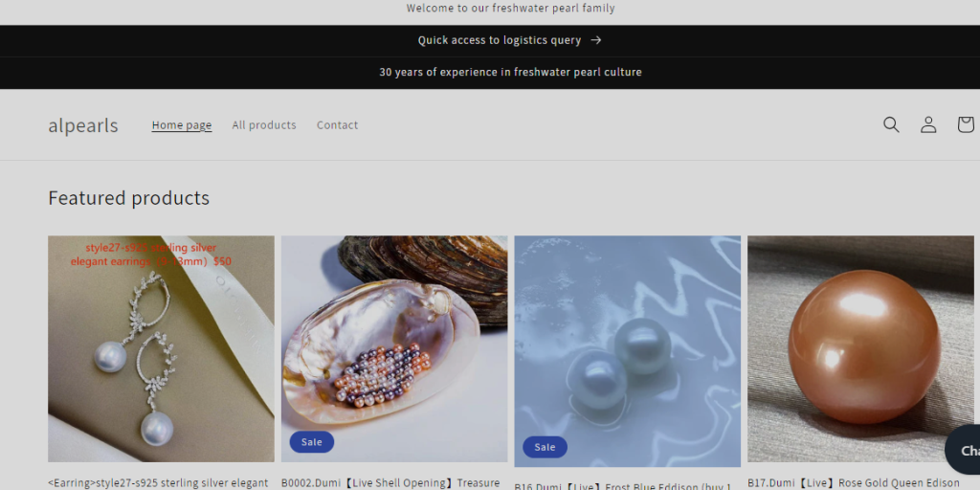Click the B16 Frost Blue Eddison title

coord(622,486)
